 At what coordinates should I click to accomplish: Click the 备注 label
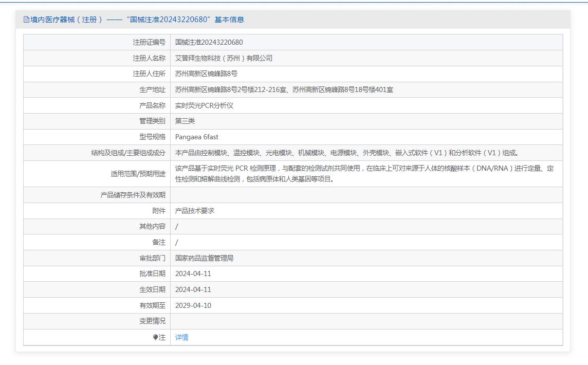[159, 242]
